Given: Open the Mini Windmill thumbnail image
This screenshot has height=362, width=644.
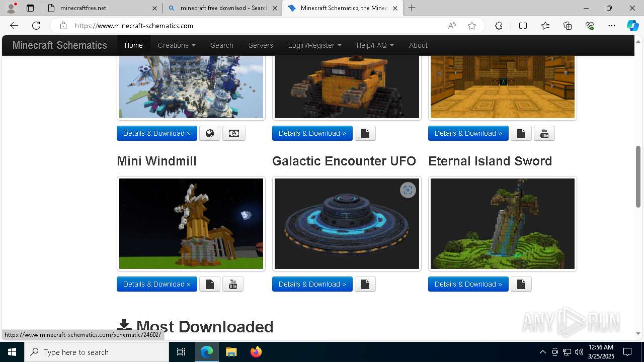Looking at the screenshot, I should (191, 224).
